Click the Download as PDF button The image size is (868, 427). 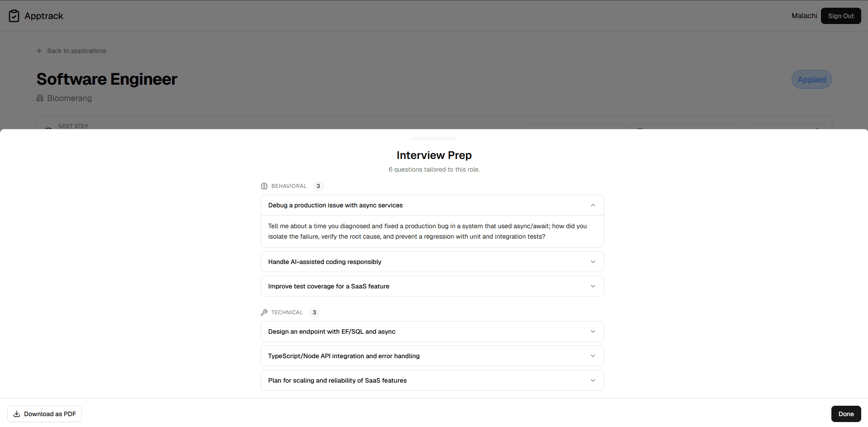(x=44, y=414)
